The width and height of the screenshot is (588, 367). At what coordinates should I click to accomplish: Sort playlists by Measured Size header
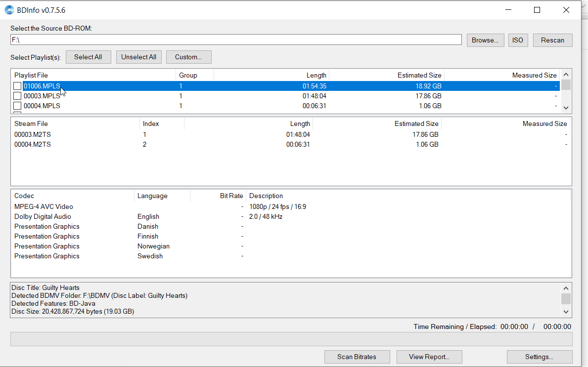502,75
